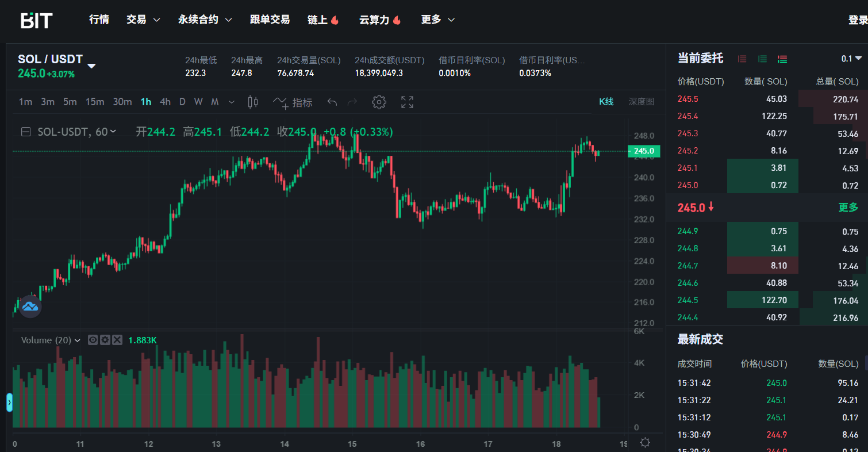Show buy orders only in order book
Screen dimensions: 868x452
point(762,59)
